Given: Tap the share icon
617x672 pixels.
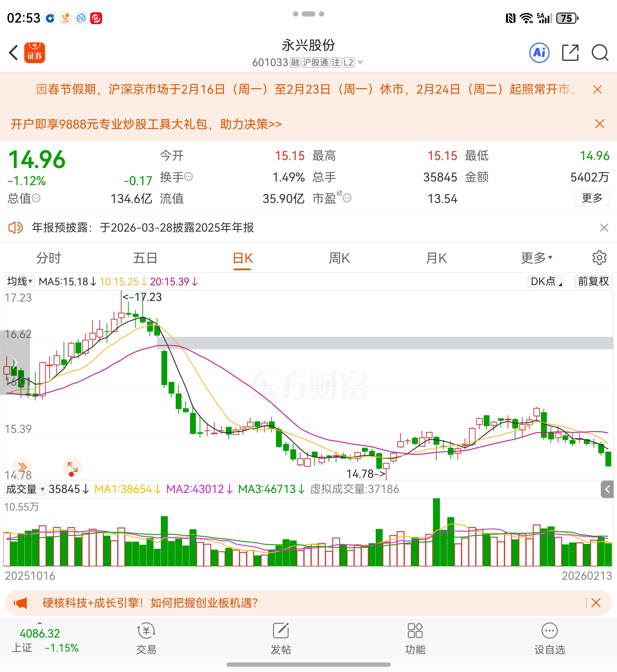Looking at the screenshot, I should 570,53.
